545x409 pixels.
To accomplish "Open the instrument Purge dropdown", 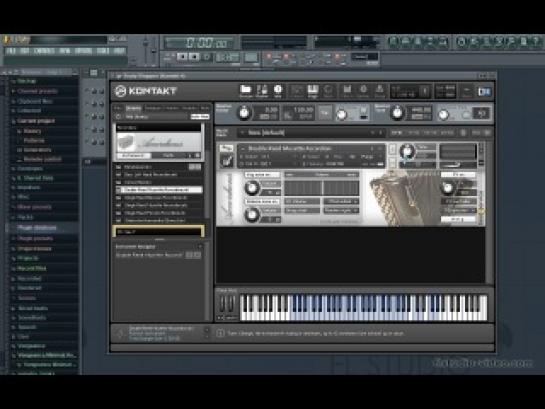I will (368, 157).
